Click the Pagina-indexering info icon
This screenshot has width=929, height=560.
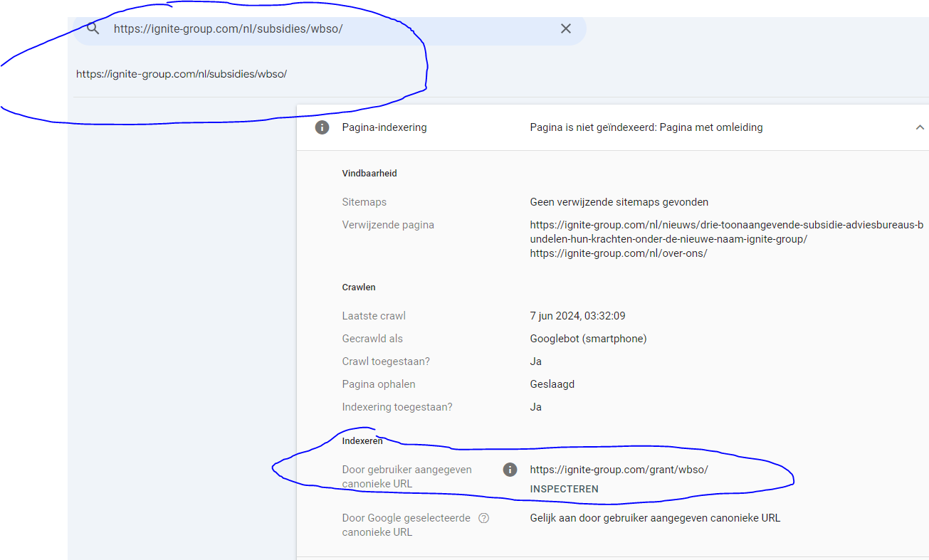322,127
